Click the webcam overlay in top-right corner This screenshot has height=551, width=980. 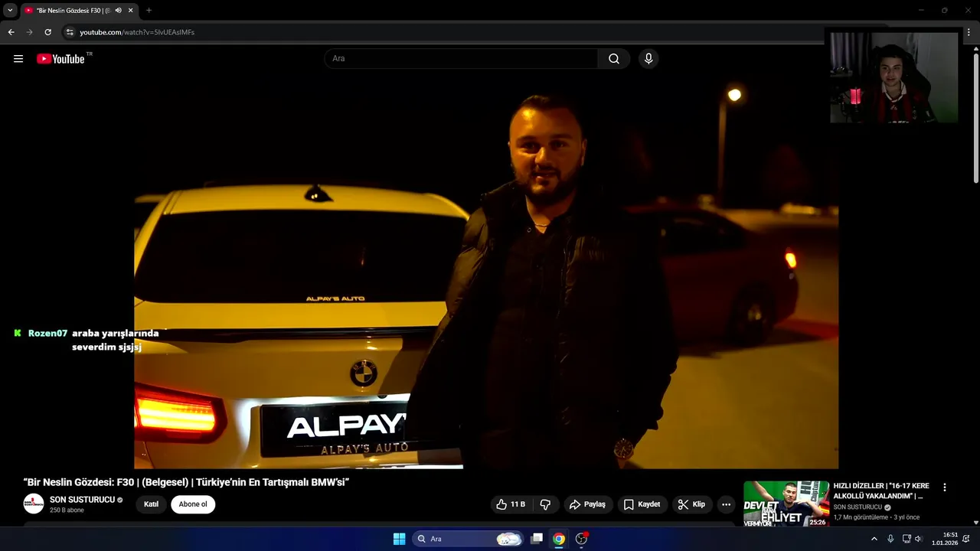click(x=893, y=77)
